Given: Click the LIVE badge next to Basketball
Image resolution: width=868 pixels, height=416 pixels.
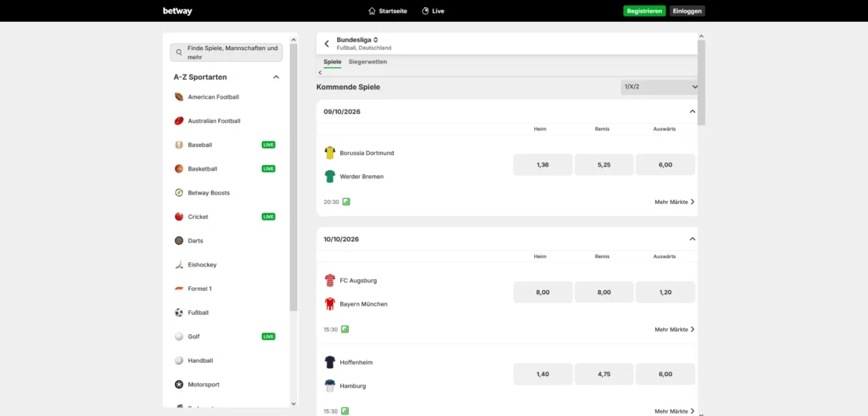Looking at the screenshot, I should click(x=268, y=169).
